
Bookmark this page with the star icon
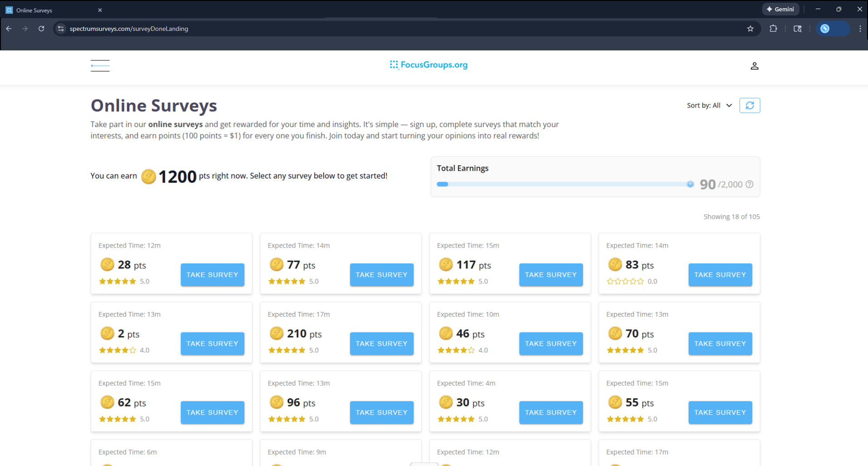coord(750,29)
